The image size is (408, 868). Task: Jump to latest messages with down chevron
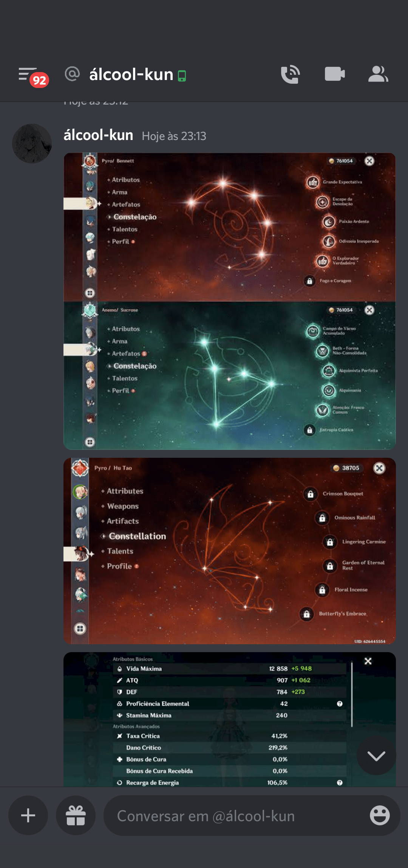point(376,756)
